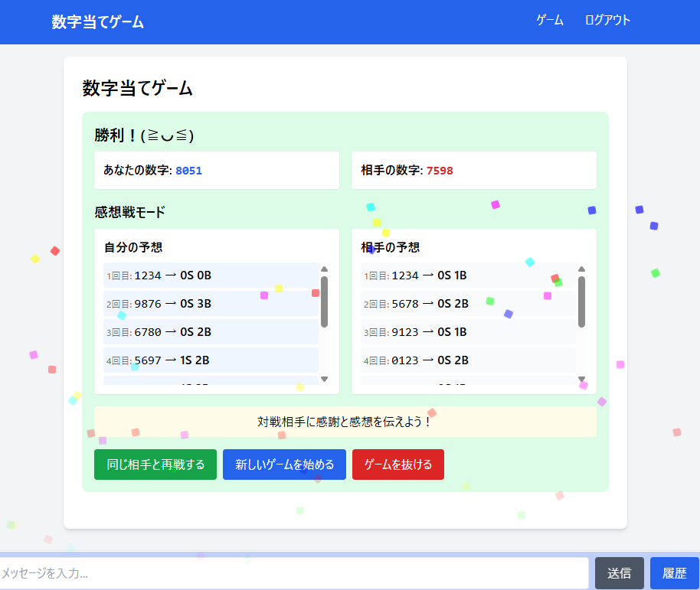Click the 自分の予想 panel title
This screenshot has width=700, height=590.
pos(133,247)
